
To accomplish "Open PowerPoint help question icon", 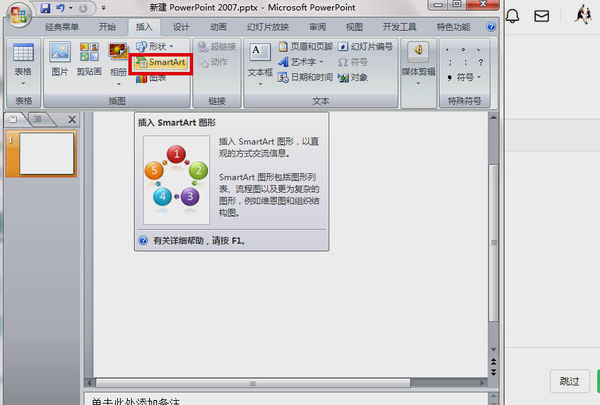I will [491, 27].
